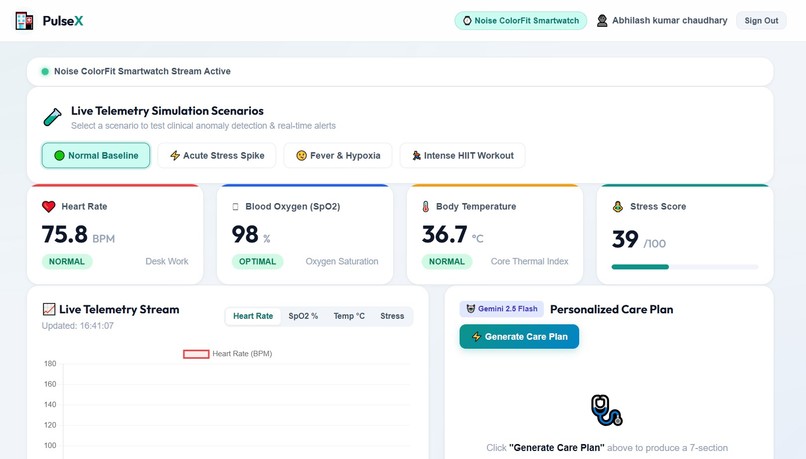This screenshot has width=806, height=459.
Task: Click the green stream active status dot
Action: pyautogui.click(x=45, y=71)
